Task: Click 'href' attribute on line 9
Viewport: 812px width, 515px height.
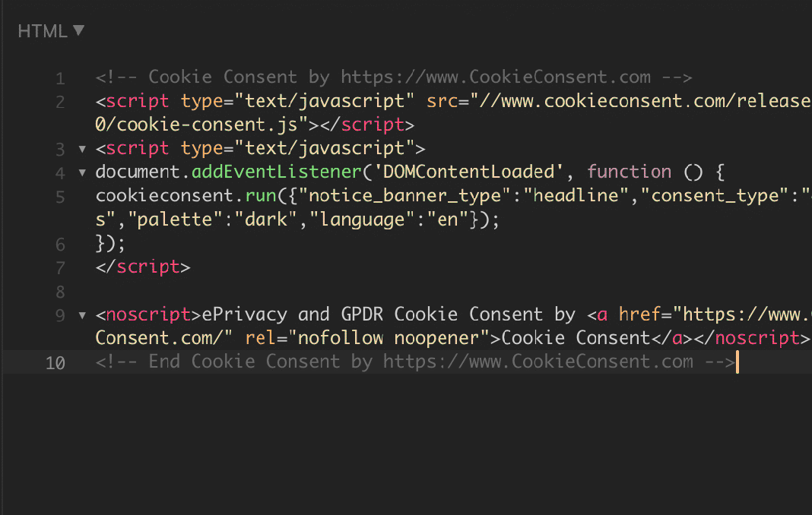Action: point(639,314)
